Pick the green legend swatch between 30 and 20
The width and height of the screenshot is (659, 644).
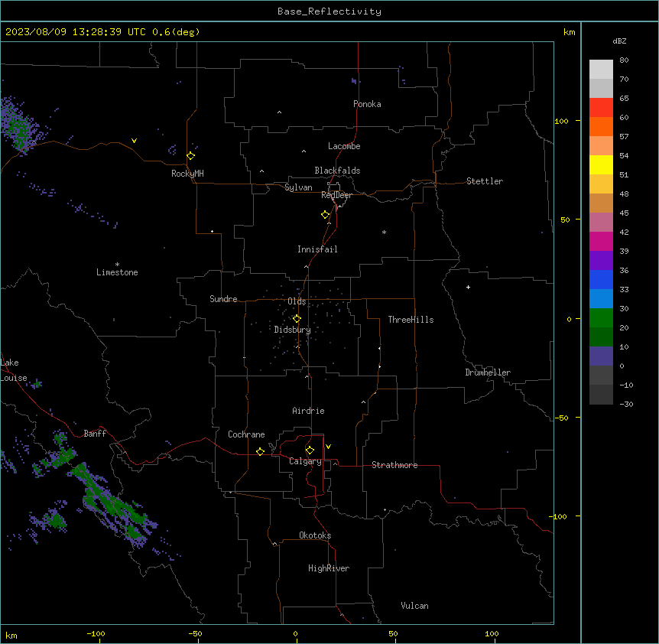tap(601, 318)
